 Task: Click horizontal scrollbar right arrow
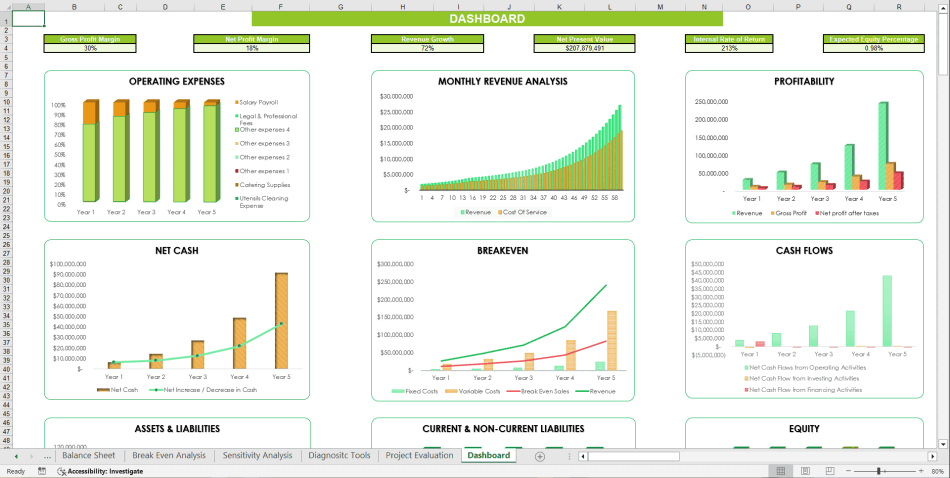931,456
